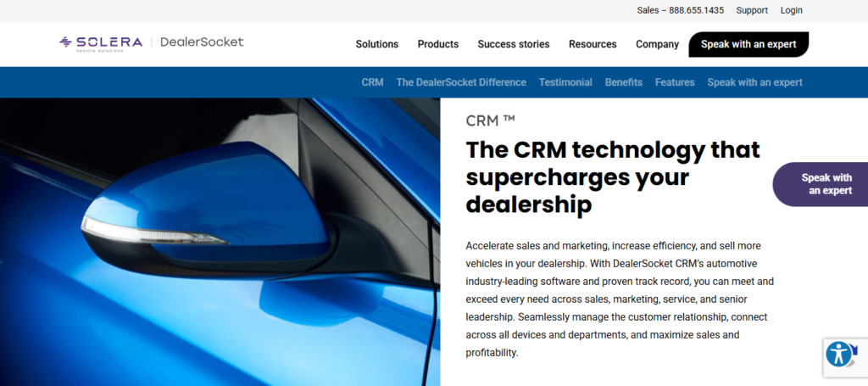Image resolution: width=868 pixels, height=386 pixels.
Task: Click the CRM ™ label above the heading
Action: [491, 120]
